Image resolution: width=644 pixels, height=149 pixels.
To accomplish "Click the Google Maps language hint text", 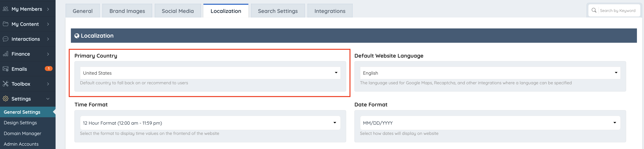I will pyautogui.click(x=466, y=83).
